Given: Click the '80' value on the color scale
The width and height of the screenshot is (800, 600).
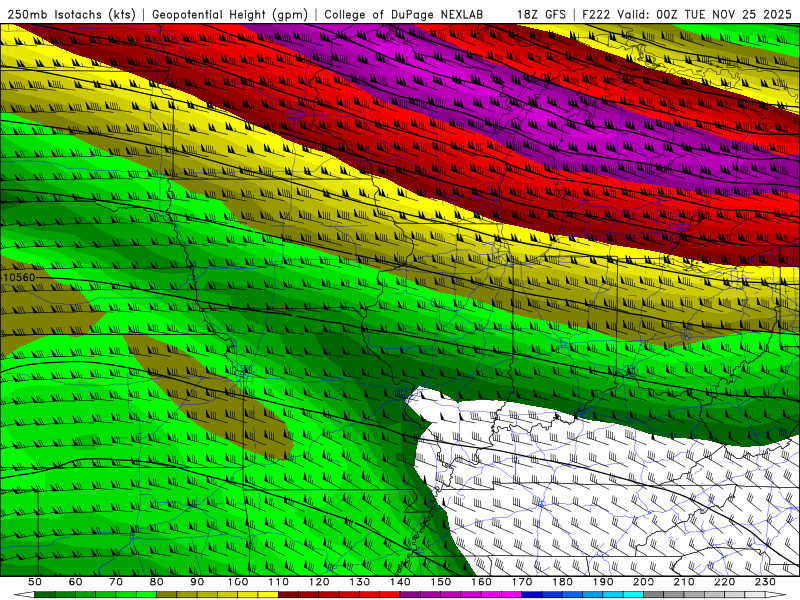Looking at the screenshot, I should pyautogui.click(x=157, y=582).
